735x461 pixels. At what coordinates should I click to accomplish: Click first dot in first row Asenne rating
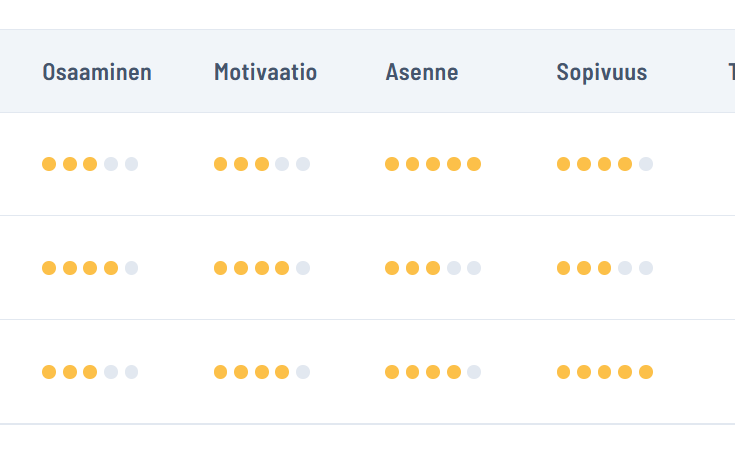coord(392,164)
